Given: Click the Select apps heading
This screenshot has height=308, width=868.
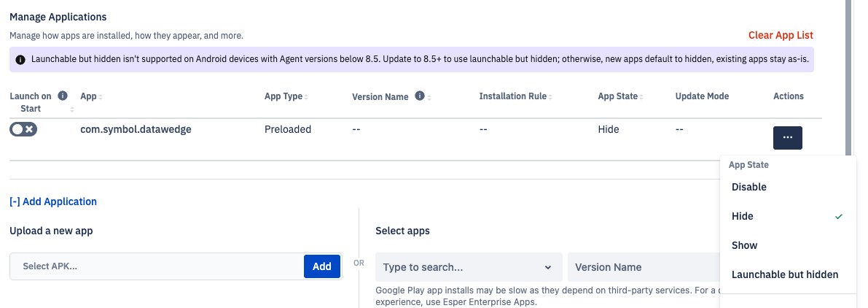Looking at the screenshot, I should coord(402,231).
